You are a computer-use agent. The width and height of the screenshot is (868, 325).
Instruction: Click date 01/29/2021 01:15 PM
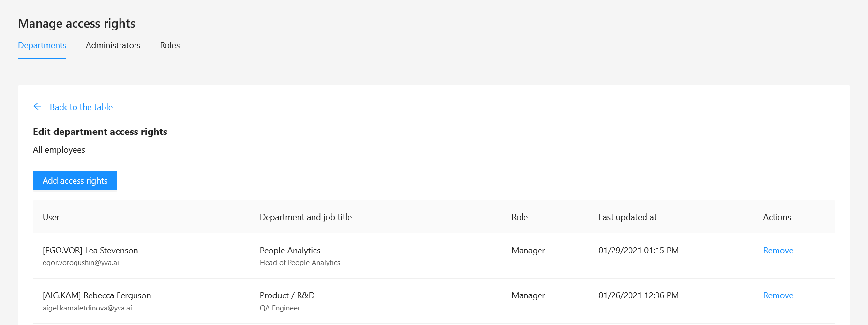639,251
